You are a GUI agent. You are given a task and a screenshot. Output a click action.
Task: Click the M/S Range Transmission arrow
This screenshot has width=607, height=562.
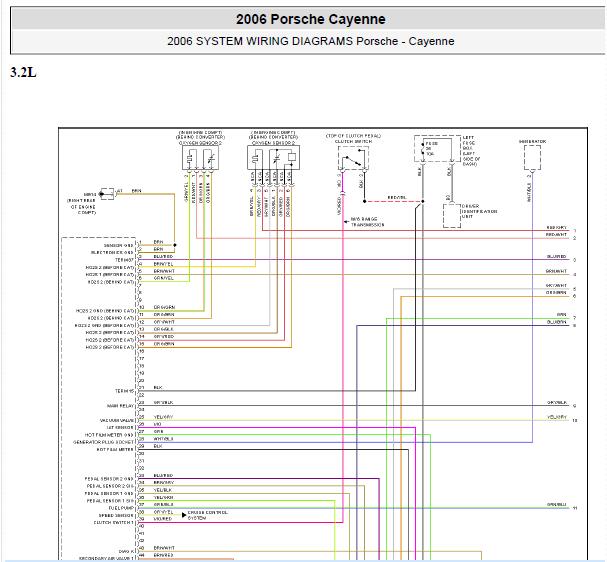347,222
